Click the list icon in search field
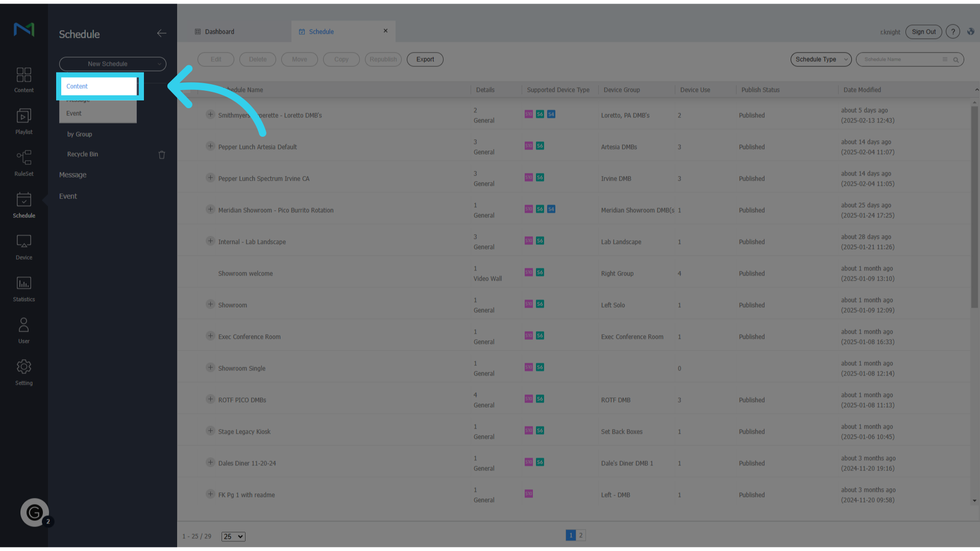This screenshot has height=551, width=980. point(945,59)
